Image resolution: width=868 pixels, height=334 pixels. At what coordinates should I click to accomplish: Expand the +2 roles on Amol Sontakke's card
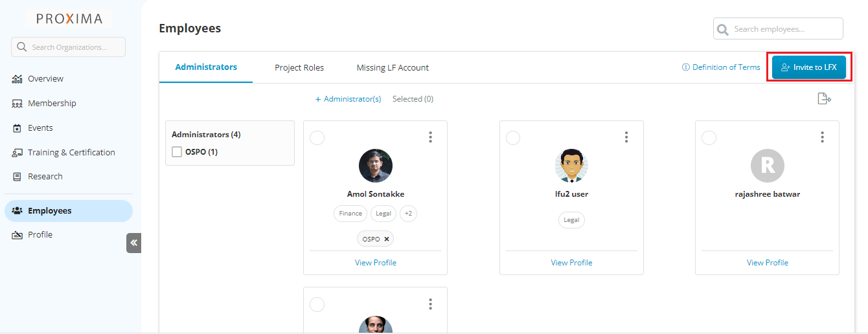[408, 214]
